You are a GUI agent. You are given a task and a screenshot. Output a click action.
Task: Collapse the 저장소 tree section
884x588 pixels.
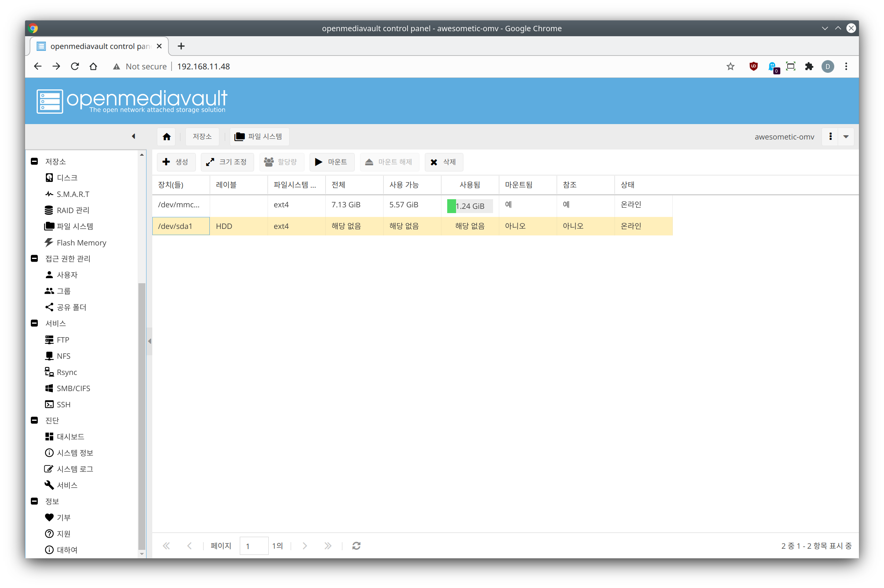coord(34,161)
